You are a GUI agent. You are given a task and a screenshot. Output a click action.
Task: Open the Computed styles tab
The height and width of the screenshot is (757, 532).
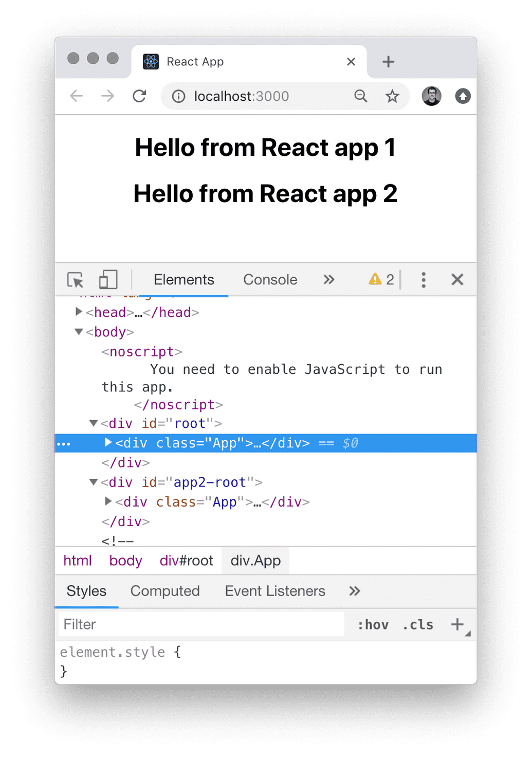[x=165, y=591]
